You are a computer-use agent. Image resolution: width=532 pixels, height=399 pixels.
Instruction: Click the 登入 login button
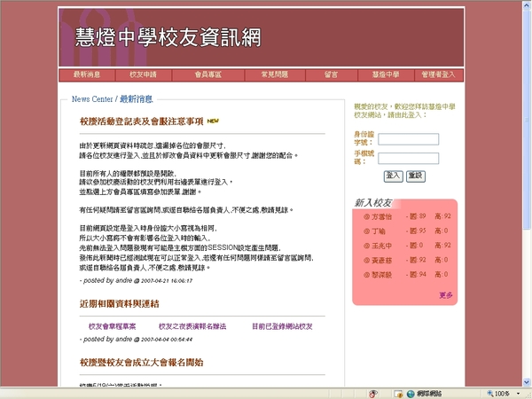(x=393, y=176)
